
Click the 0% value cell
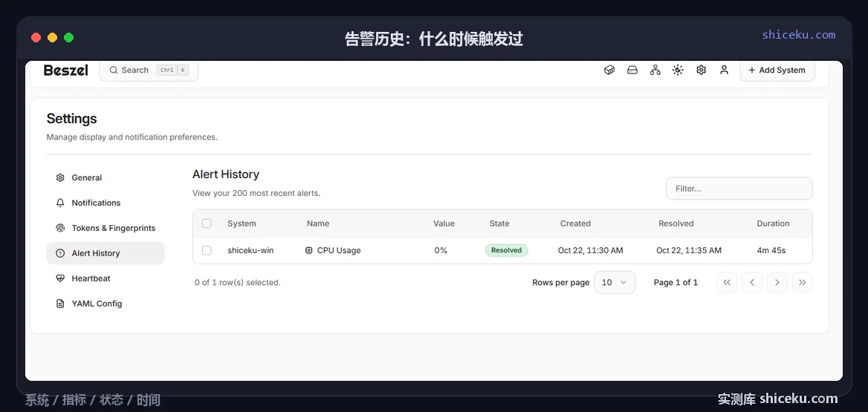441,250
